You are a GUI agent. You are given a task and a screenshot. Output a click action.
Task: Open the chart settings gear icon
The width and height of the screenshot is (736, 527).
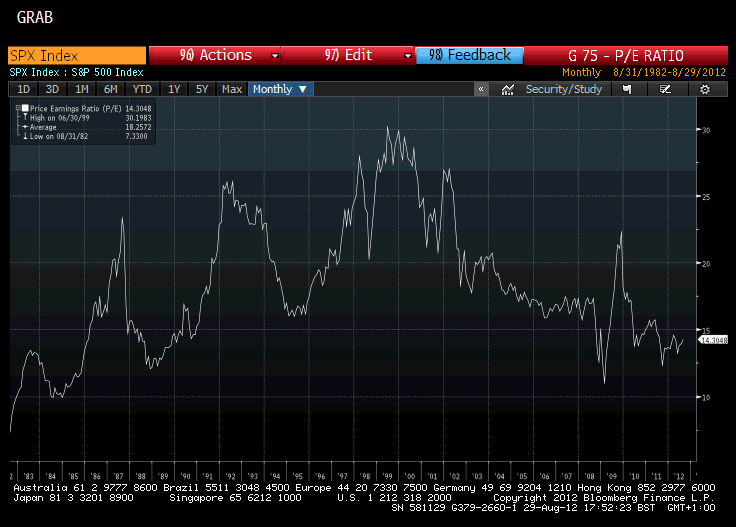[x=705, y=89]
